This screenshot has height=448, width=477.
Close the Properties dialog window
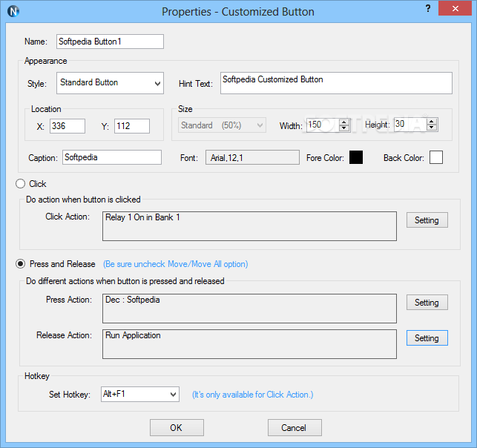point(455,8)
